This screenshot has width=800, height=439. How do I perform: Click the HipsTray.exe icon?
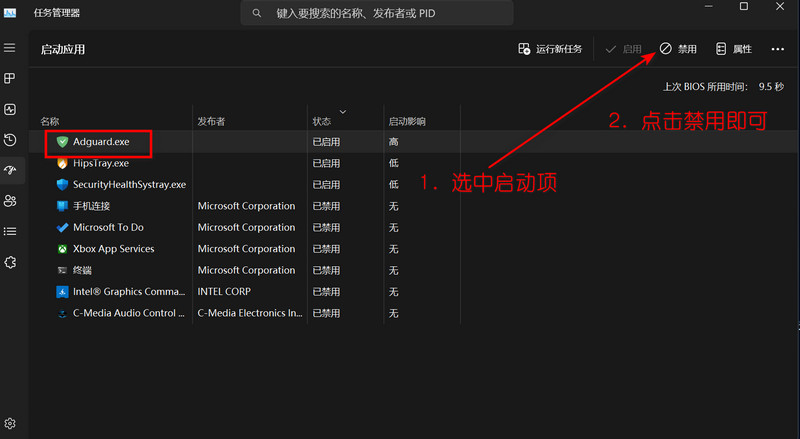[62, 163]
